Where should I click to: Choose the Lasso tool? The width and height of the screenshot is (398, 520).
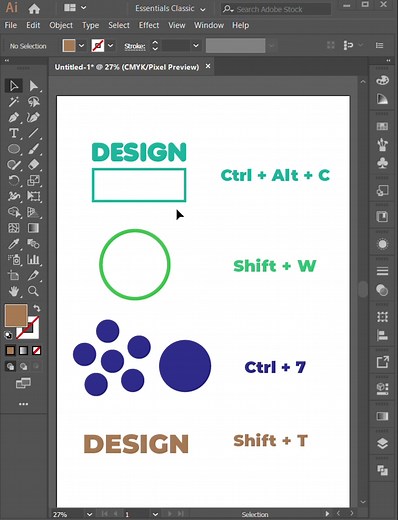33,102
